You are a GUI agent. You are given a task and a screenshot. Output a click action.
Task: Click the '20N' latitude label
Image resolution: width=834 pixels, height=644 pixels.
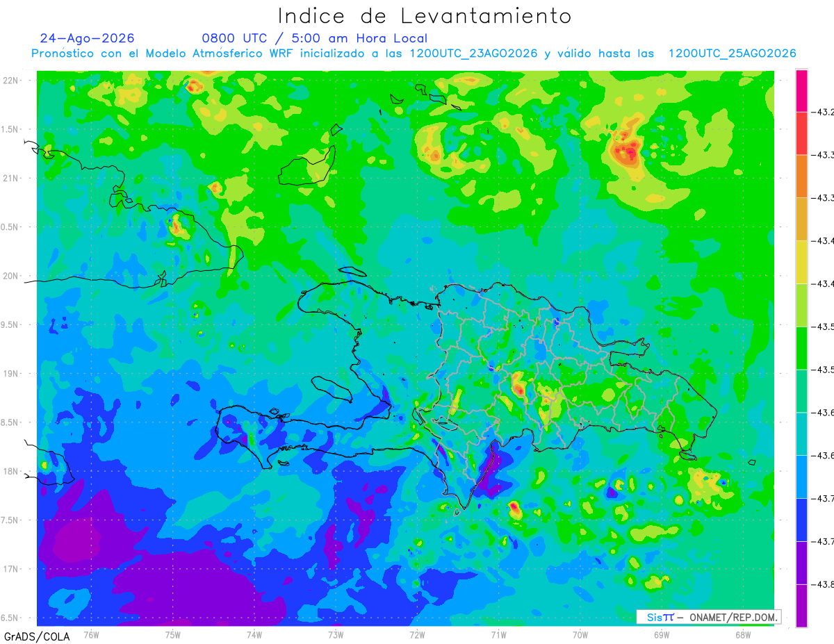[x=10, y=276]
